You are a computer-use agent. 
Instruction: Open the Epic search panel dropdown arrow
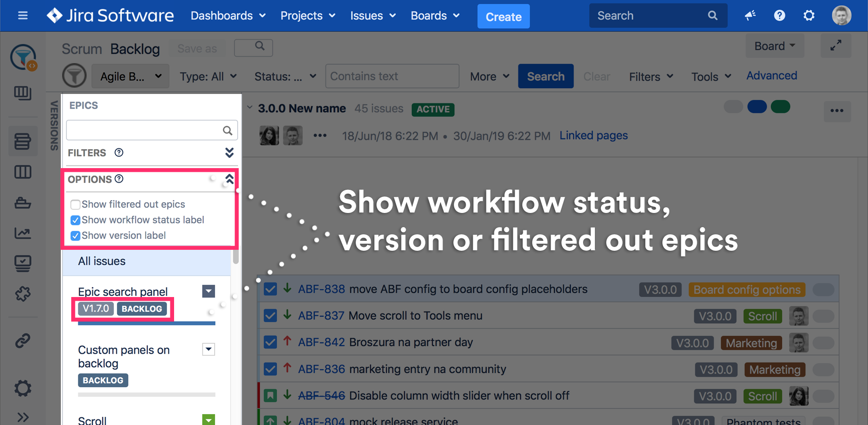(209, 291)
